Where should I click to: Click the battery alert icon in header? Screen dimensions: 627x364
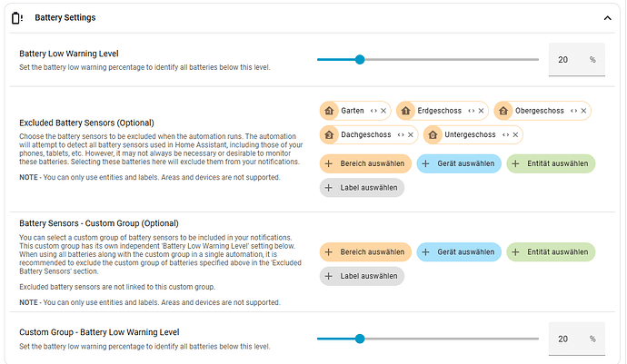[x=17, y=17]
